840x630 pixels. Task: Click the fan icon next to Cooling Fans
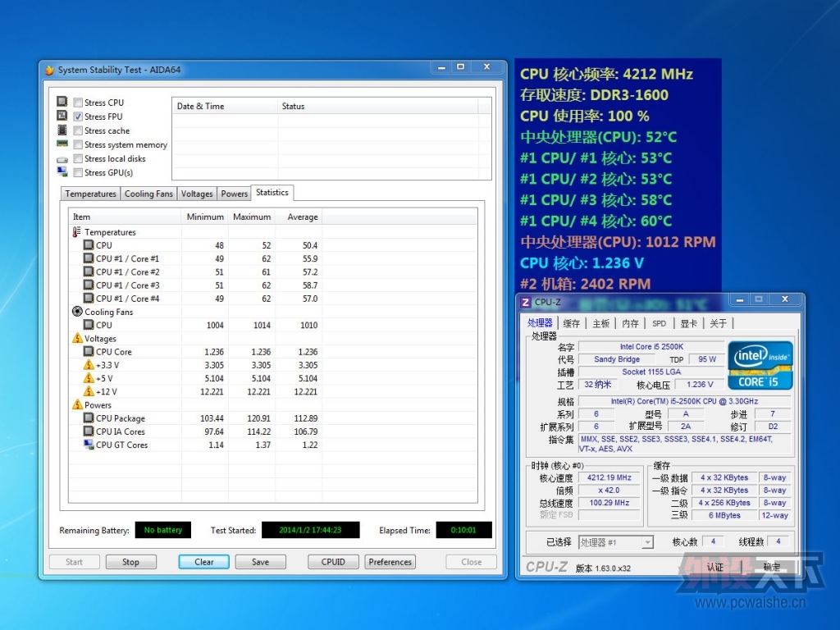click(77, 311)
